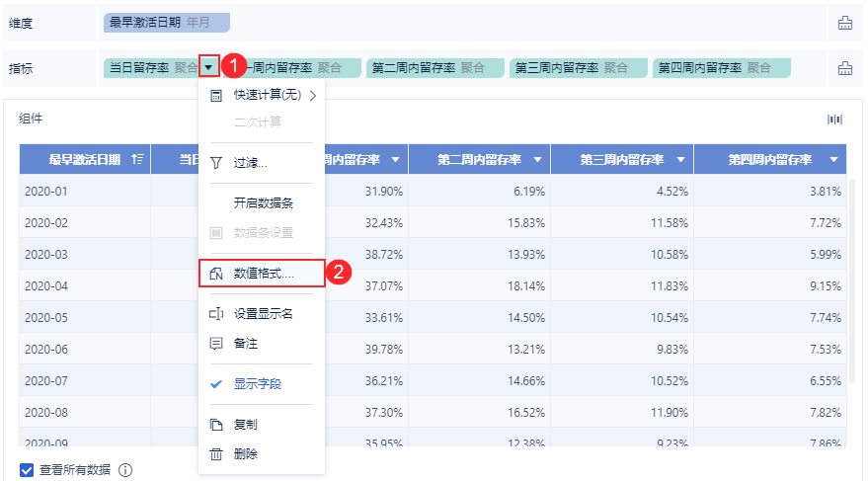Add a 备注 note via menu
Viewport: 868px width, 481px height.
(246, 344)
